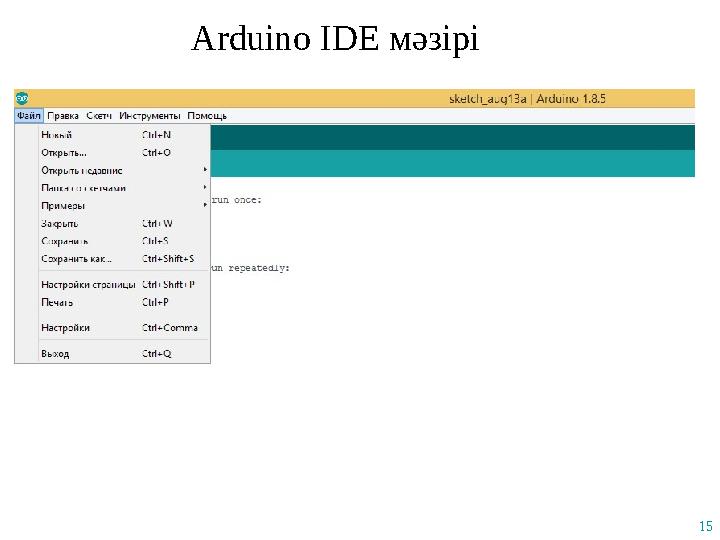Click the Arduino IDE мәзірі heading

point(335,39)
